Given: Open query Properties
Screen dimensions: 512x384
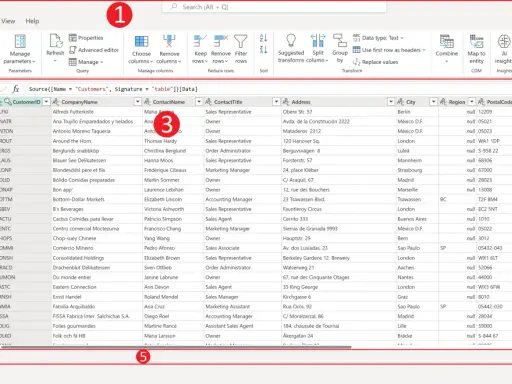Looking at the screenshot, I should [86, 38].
